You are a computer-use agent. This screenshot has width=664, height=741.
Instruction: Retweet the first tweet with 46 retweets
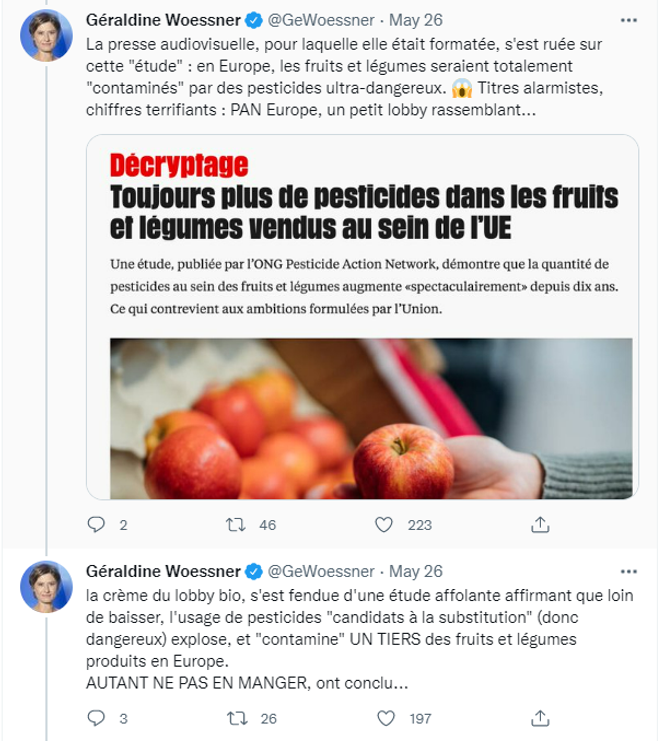tap(235, 525)
